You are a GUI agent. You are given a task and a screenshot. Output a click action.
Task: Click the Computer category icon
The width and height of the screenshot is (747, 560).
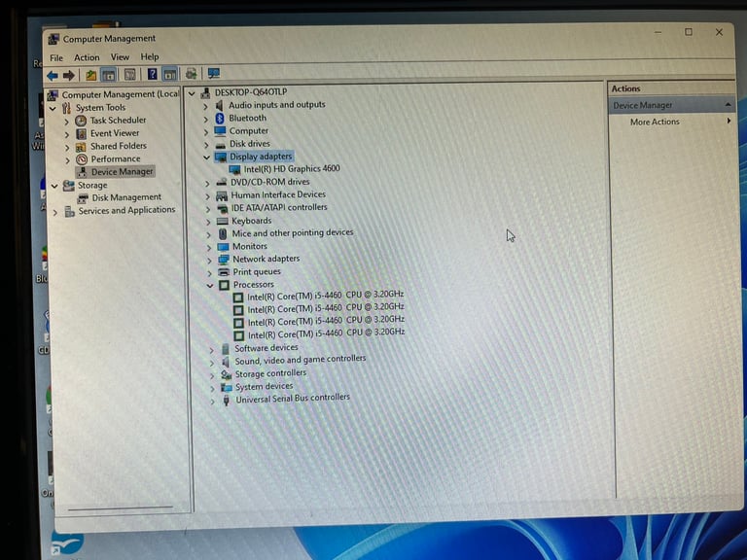220,131
